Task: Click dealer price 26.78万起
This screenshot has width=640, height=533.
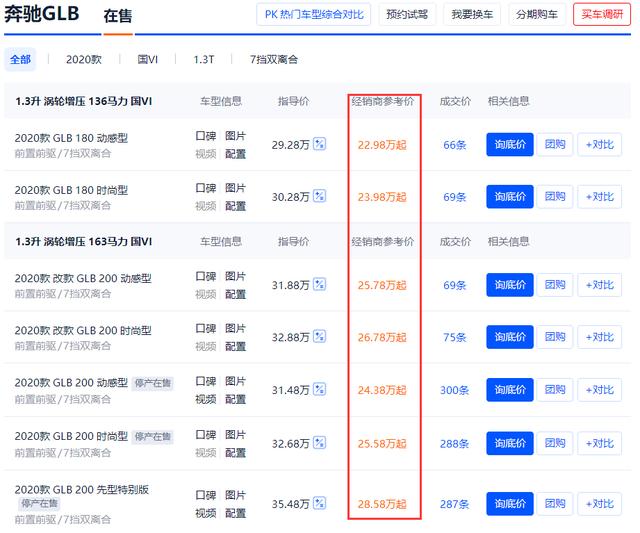Action: pos(382,338)
